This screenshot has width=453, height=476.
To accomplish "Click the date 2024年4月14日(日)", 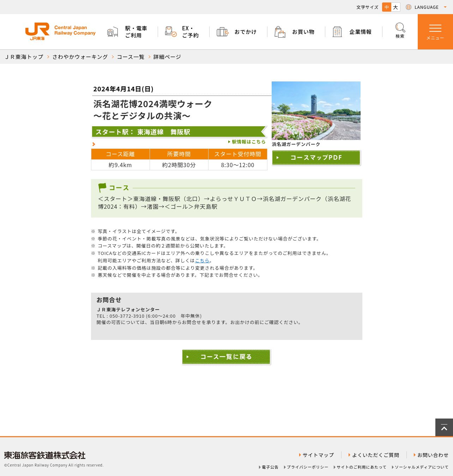I will [123, 89].
